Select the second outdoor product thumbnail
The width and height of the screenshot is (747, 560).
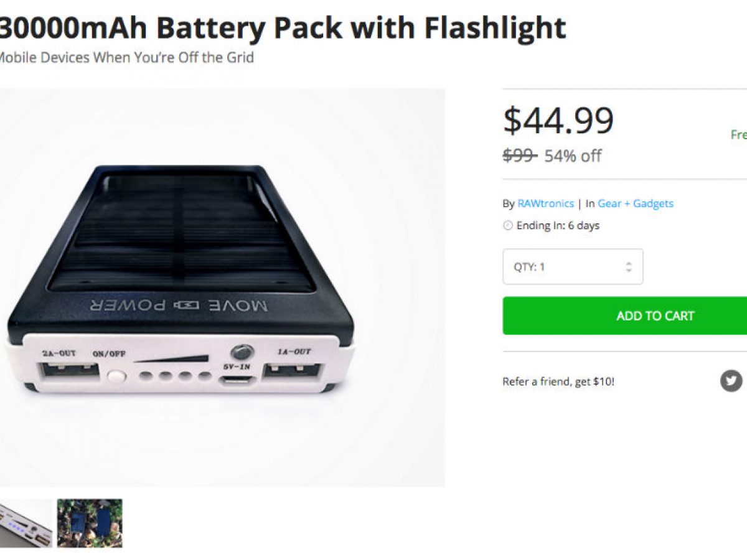pos(90,523)
